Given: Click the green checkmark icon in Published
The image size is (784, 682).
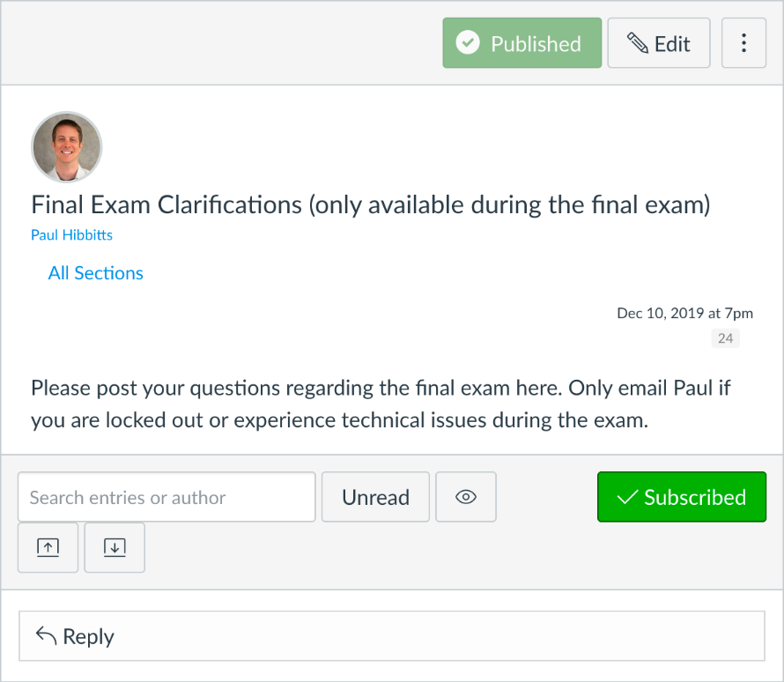Looking at the screenshot, I should pyautogui.click(x=468, y=42).
